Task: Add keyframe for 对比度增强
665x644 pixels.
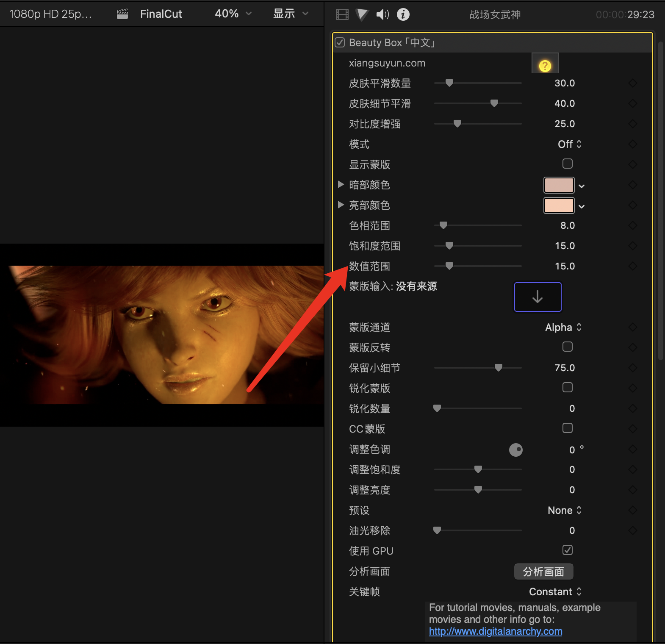Action: coord(633,124)
